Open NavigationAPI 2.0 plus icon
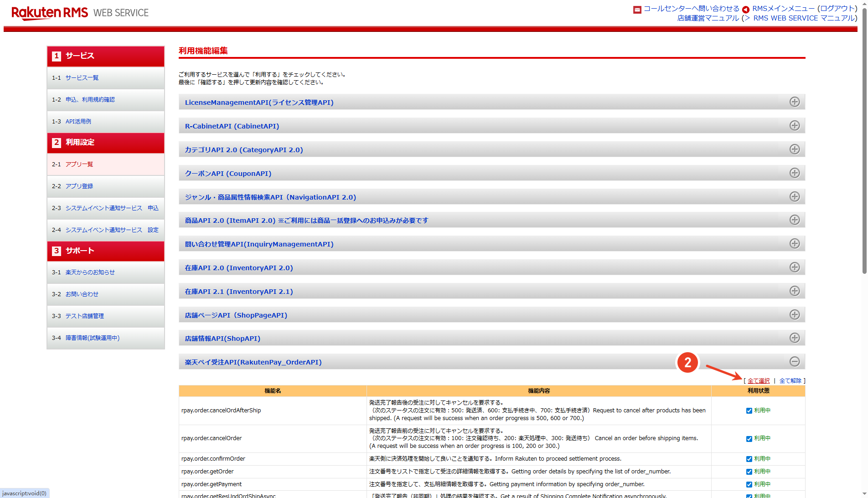The image size is (868, 498). pyautogui.click(x=795, y=196)
